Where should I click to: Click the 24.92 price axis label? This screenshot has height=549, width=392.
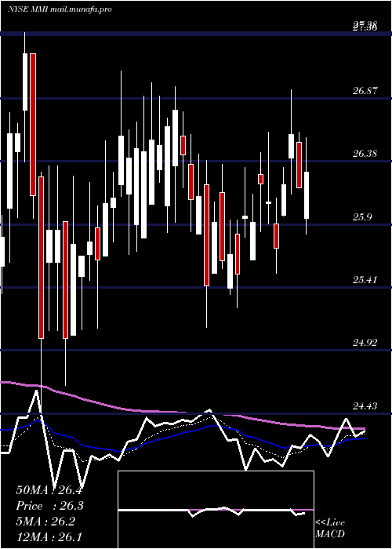(365, 342)
